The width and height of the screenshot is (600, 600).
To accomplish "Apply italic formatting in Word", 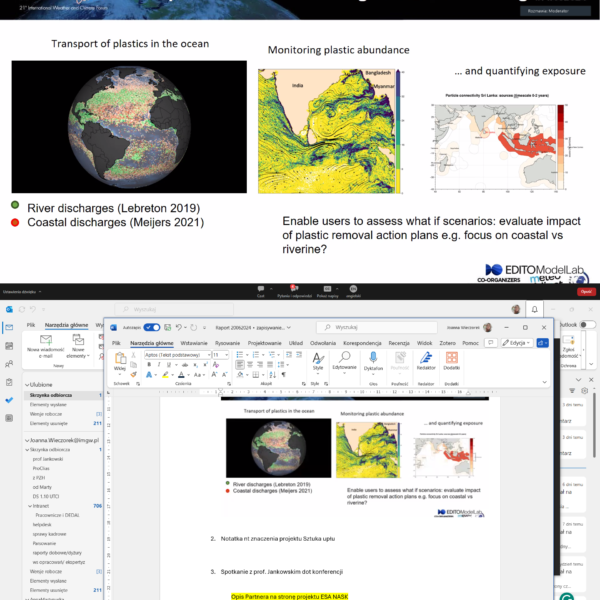I will 159,365.
